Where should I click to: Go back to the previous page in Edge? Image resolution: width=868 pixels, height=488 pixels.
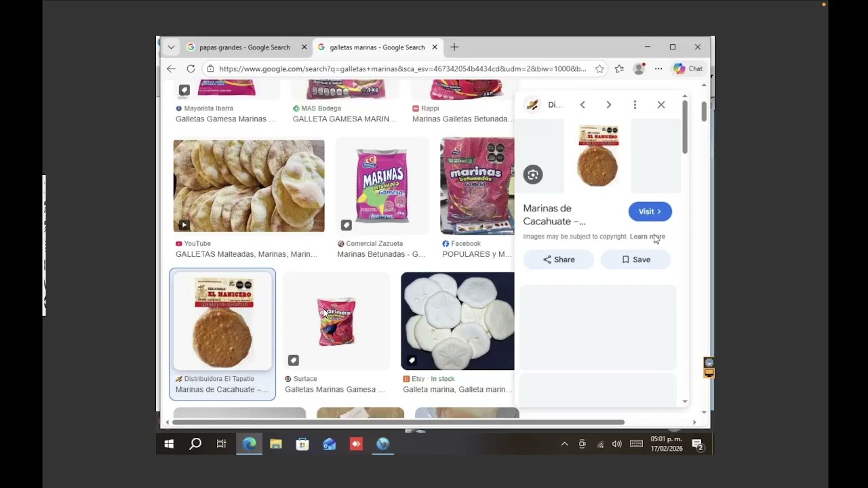click(x=171, y=68)
